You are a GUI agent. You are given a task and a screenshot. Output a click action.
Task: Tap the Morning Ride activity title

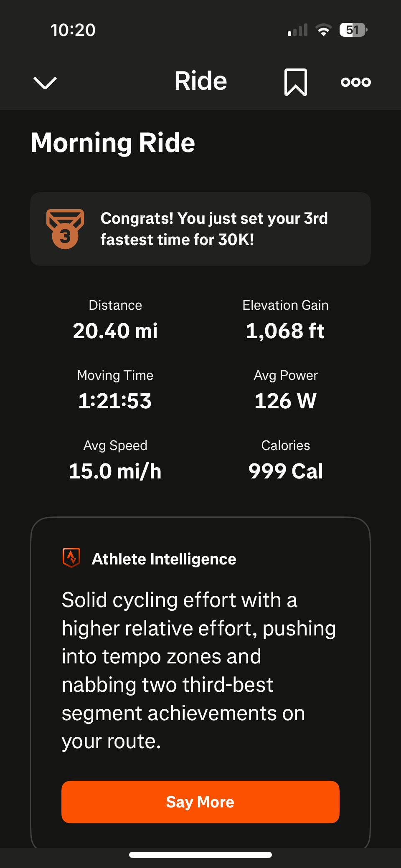pos(113,143)
